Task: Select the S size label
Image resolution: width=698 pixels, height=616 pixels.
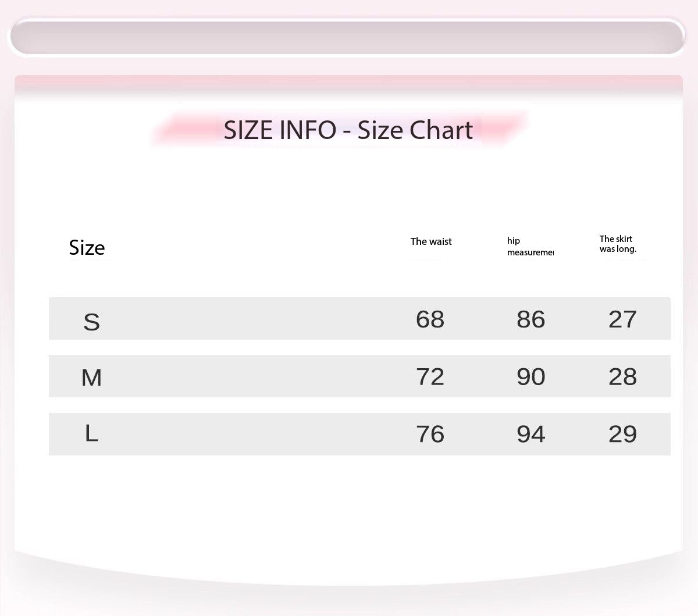Action: (92, 322)
